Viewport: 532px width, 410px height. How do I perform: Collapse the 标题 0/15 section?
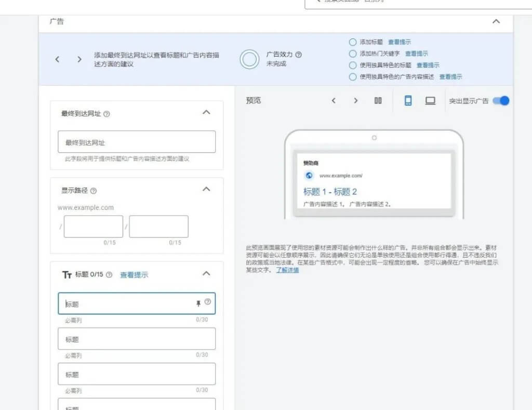point(206,273)
